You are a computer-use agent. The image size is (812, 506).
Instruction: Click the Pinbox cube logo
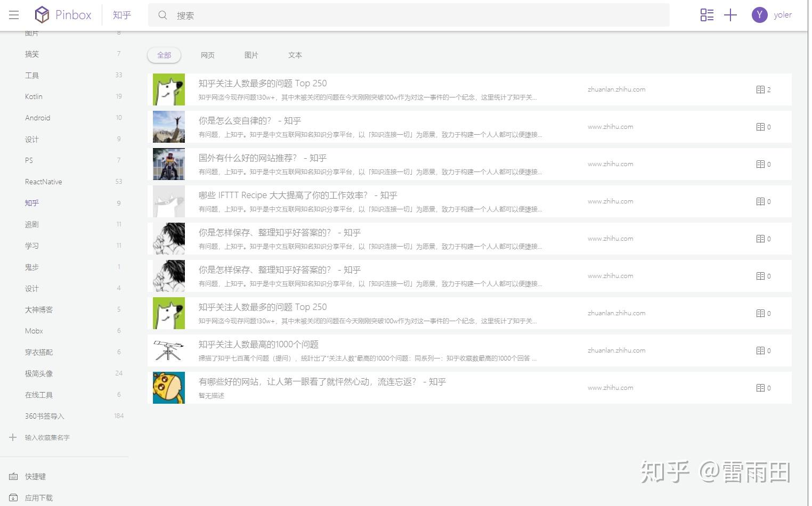[42, 15]
